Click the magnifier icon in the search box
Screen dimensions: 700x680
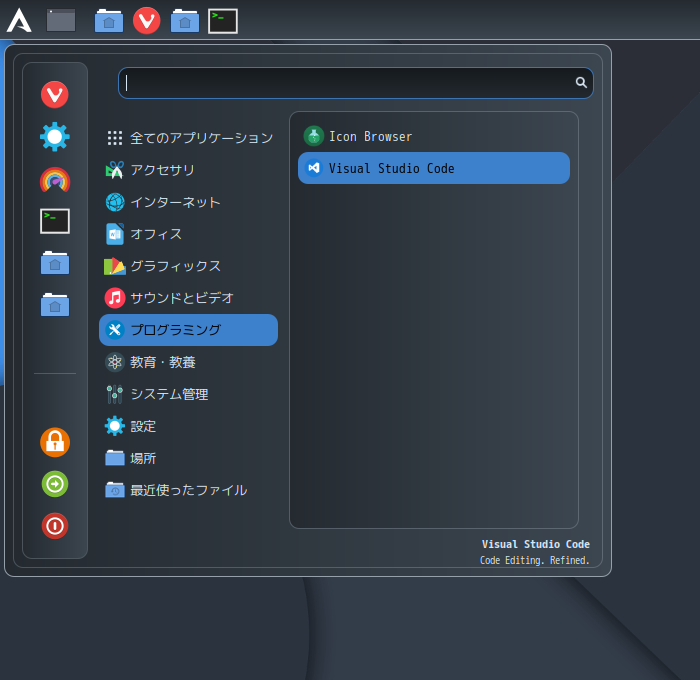pos(581,82)
